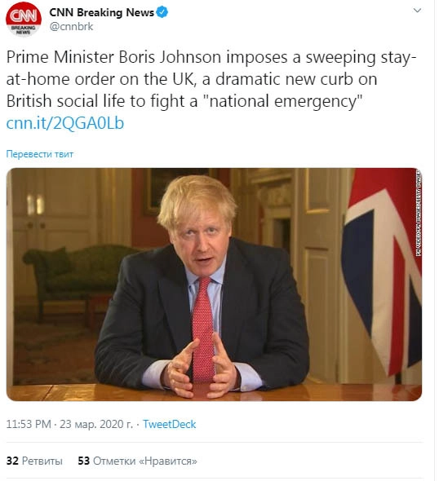This screenshot has width=448, height=481.
Task: Click the Union Jack flag in the photo
Action: click(x=381, y=270)
